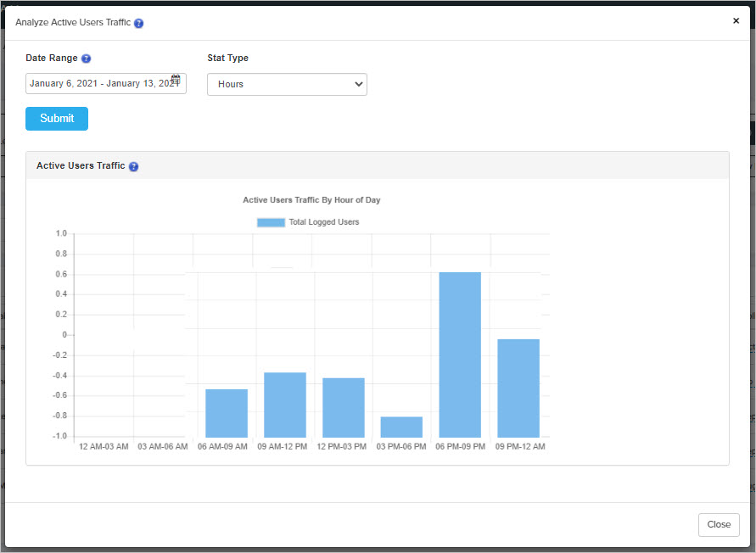Click the shortest bar for 03 PM-06 PM

click(401, 427)
